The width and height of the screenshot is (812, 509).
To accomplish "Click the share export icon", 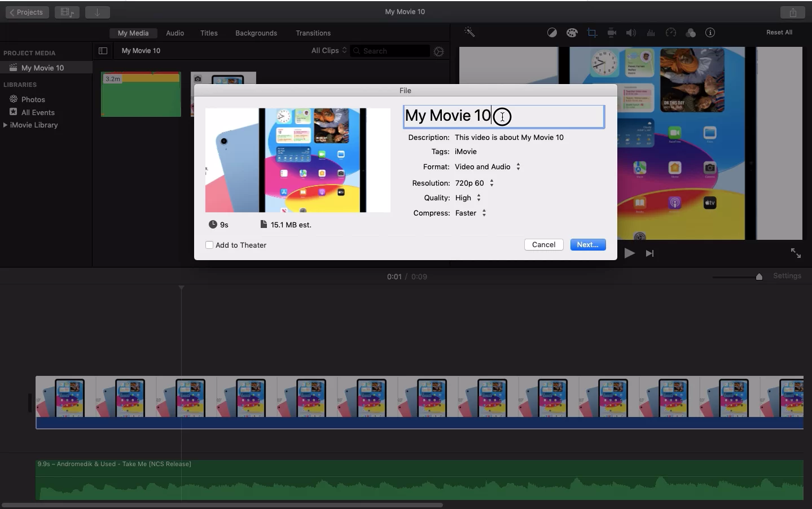I will (793, 12).
